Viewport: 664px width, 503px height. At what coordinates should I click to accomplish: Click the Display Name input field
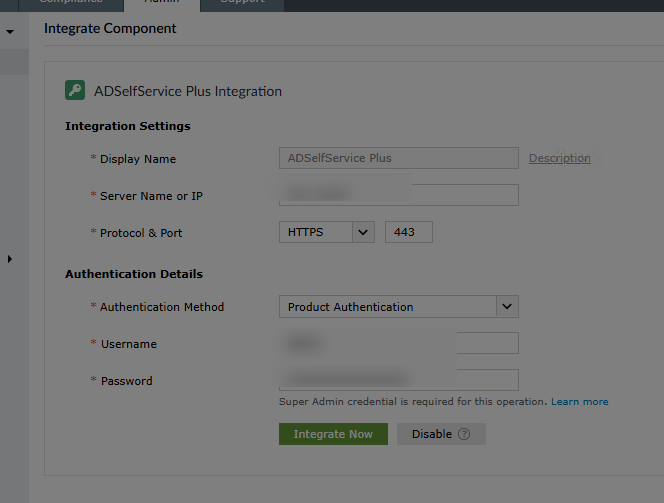point(399,158)
